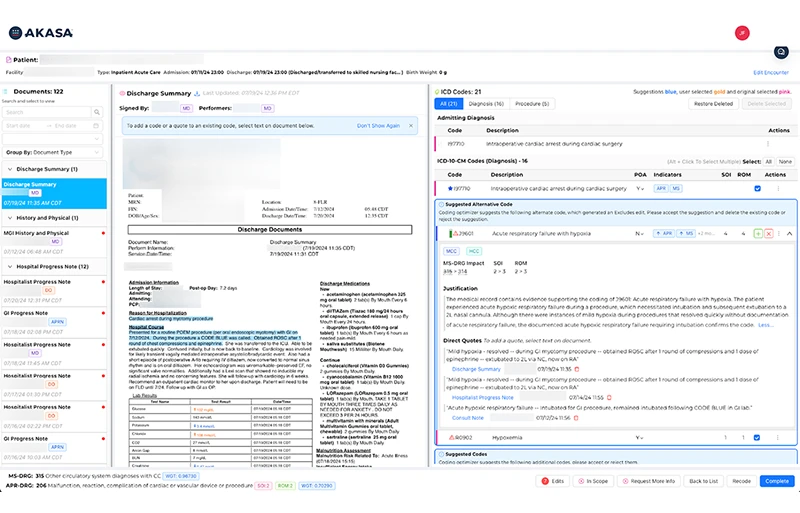
Task: Click the APR indicator badge on I97710
Action: (x=661, y=188)
